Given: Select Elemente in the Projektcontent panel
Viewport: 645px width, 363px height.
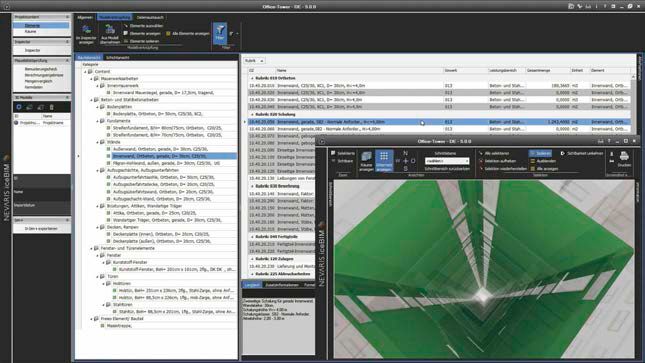Looking at the screenshot, I should point(41,26).
